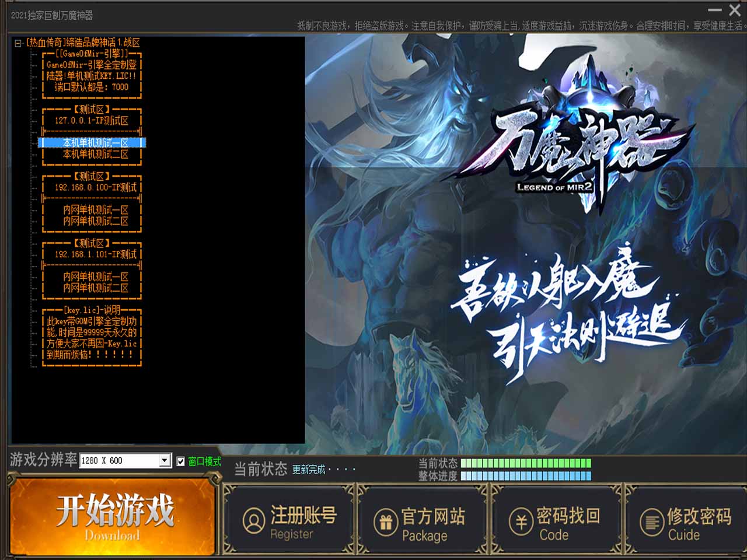747x560 pixels.
Task: Click the document icon beside 修改密码
Action: coord(651,522)
